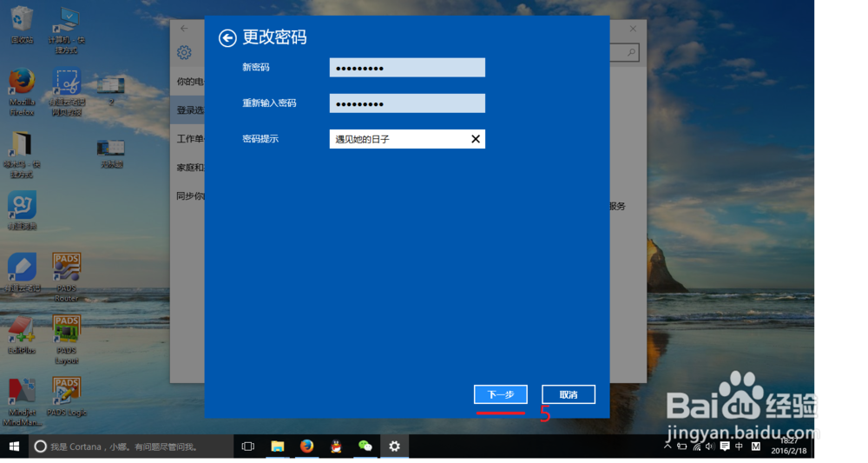
Task: Click the Settings window search magnifier
Action: coord(631,53)
